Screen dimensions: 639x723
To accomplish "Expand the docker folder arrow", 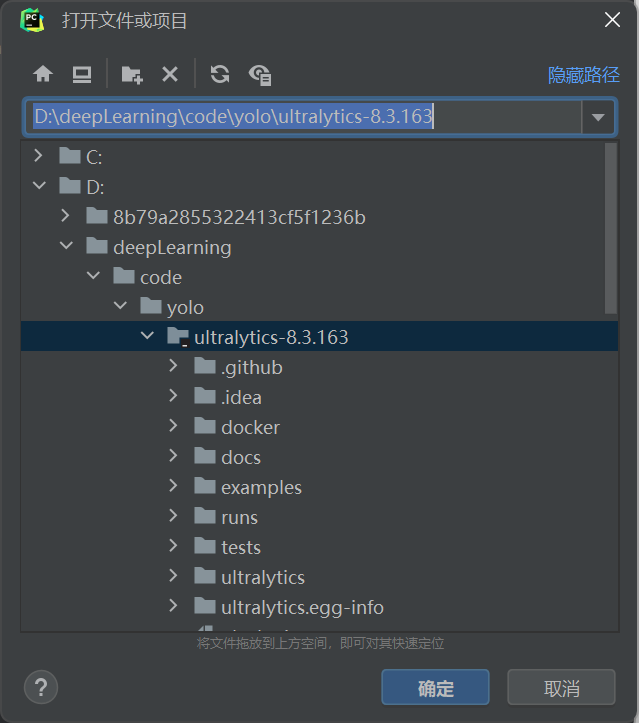I will (173, 426).
